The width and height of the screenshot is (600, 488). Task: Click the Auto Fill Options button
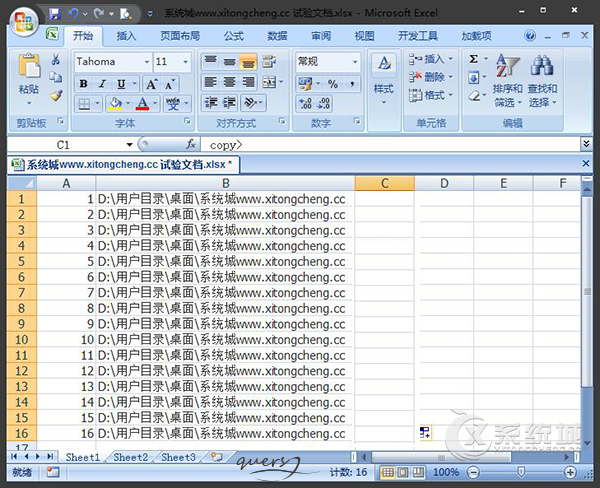click(x=426, y=433)
